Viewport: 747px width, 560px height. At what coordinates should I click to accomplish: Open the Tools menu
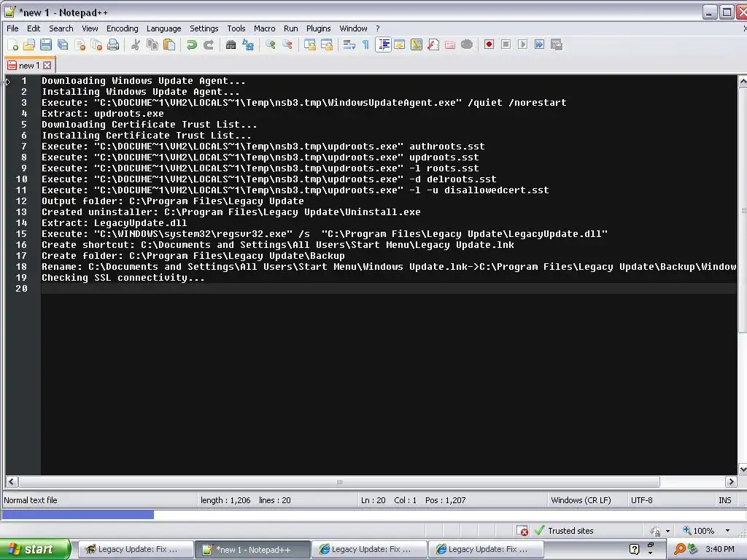coord(236,28)
